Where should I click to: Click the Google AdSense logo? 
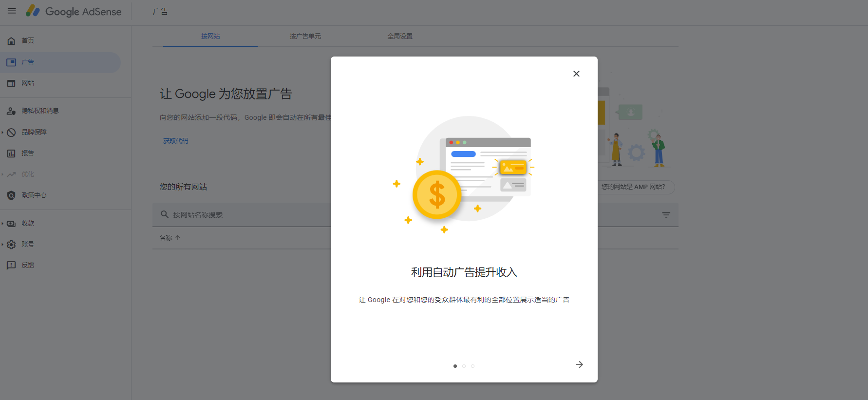click(x=74, y=11)
